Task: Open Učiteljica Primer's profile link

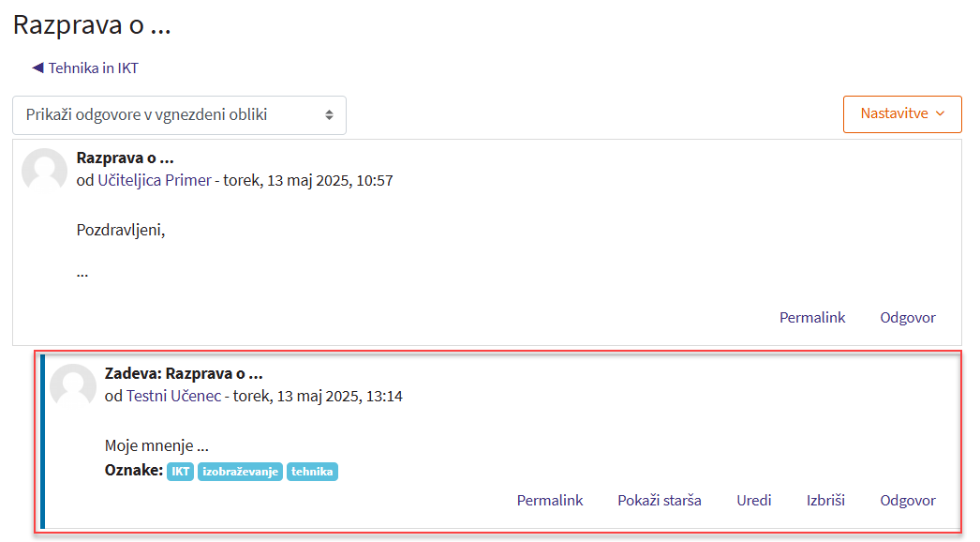Action: click(155, 180)
